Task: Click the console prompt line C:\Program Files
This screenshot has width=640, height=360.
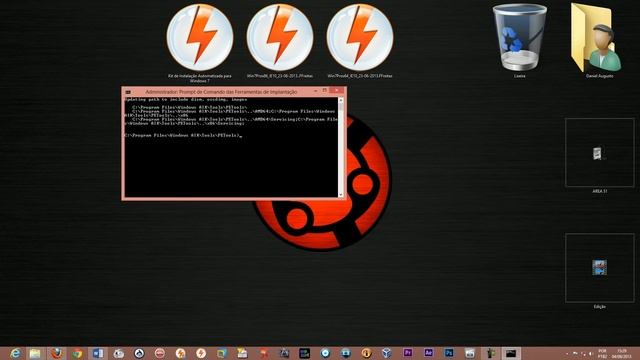Action: pyautogui.click(x=183, y=135)
